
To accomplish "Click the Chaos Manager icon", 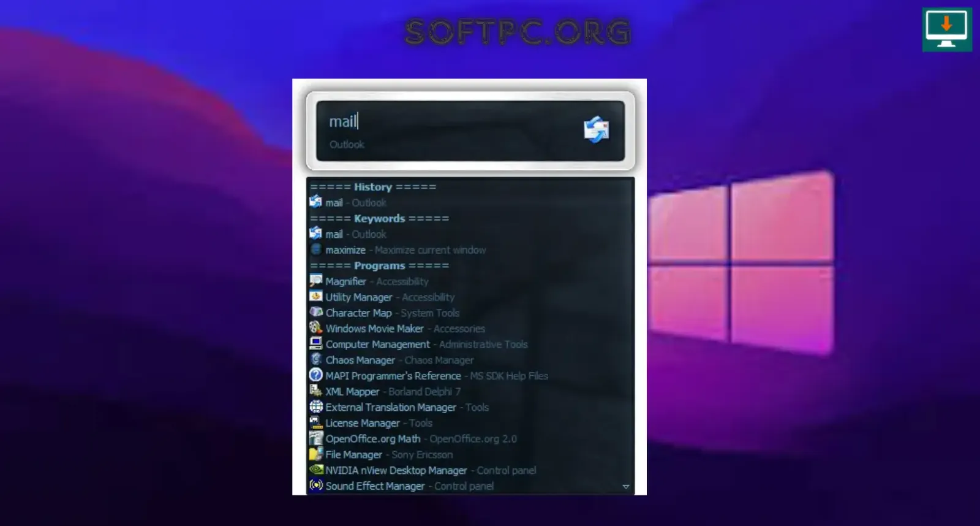I will 316,360.
